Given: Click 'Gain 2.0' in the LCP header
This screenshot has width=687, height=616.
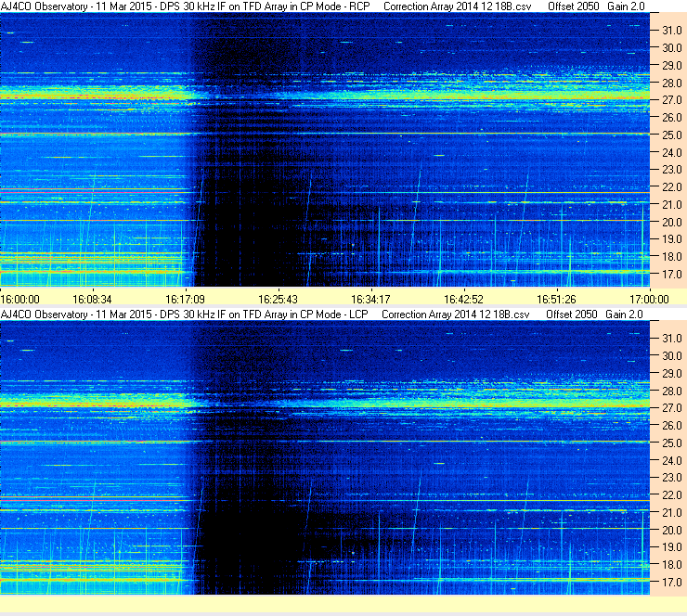Looking at the screenshot, I should (x=625, y=314).
